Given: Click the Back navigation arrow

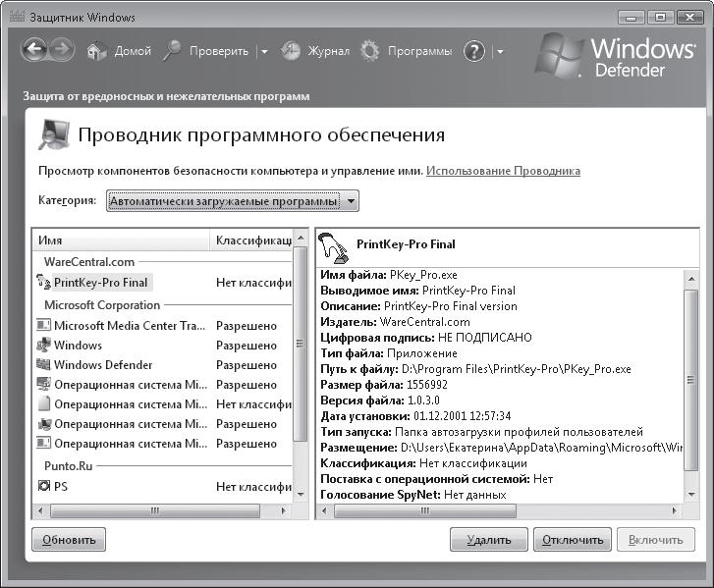Looking at the screenshot, I should tap(34, 51).
